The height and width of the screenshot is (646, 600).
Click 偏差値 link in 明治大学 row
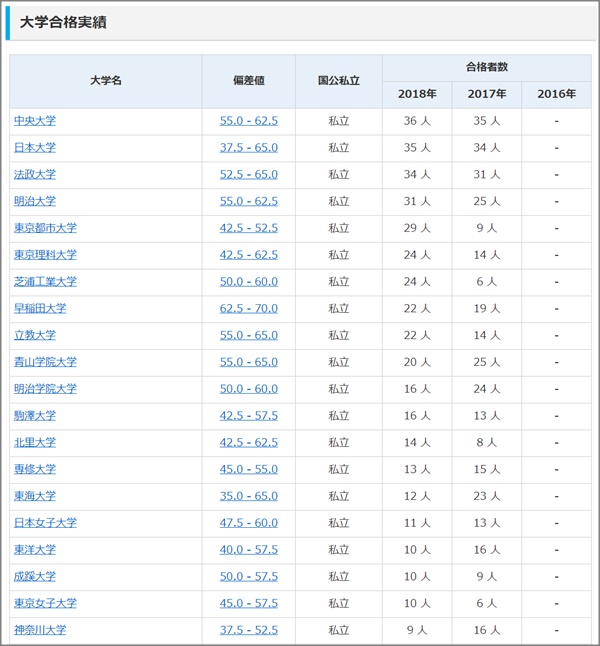coord(248,201)
